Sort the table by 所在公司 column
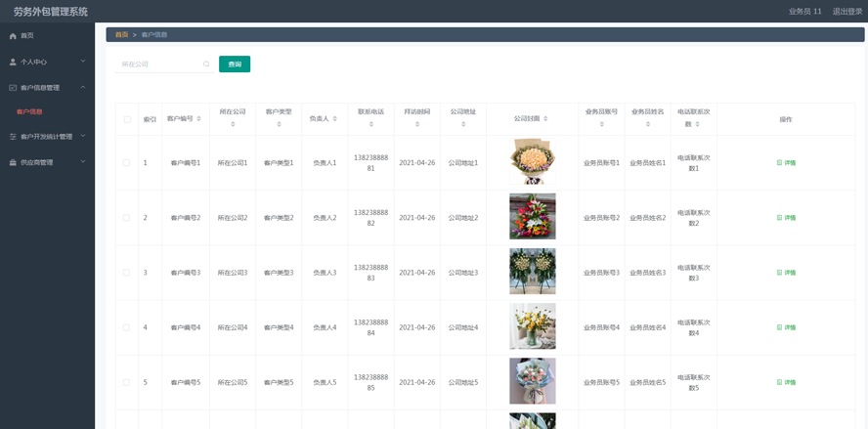868x429 pixels. point(233,124)
